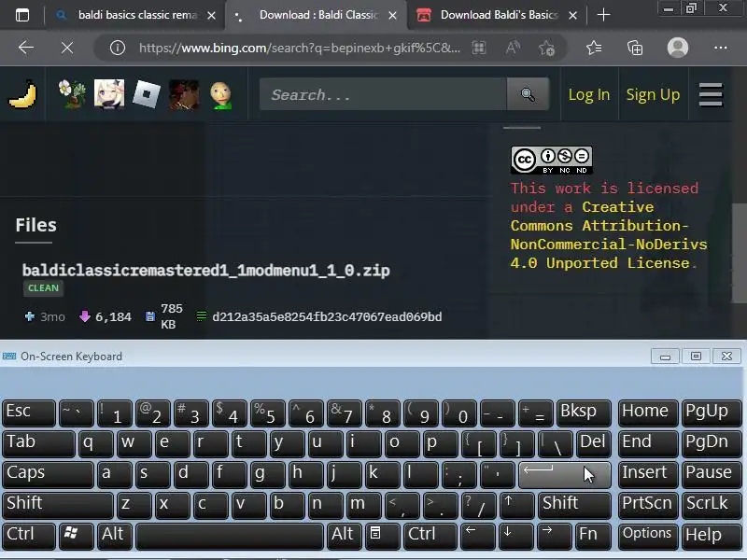Click the Home key on keyboard
This screenshot has height=560, width=747.
coord(646,413)
